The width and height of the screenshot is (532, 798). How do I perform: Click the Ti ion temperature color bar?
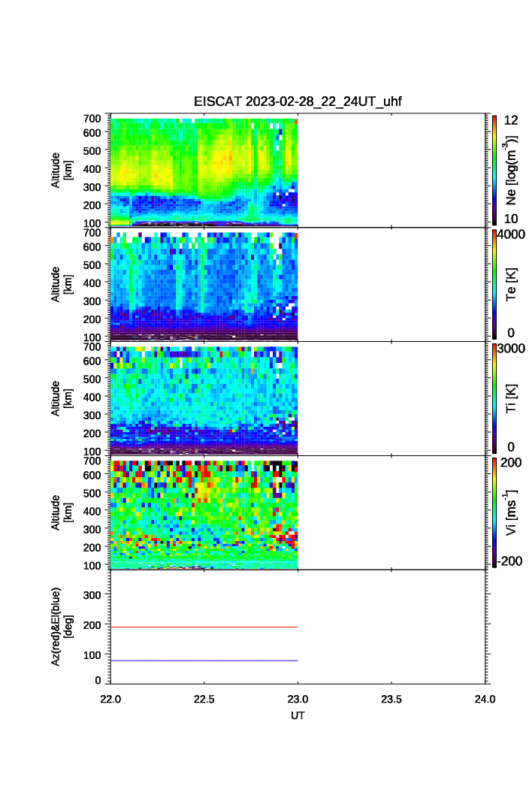point(494,398)
